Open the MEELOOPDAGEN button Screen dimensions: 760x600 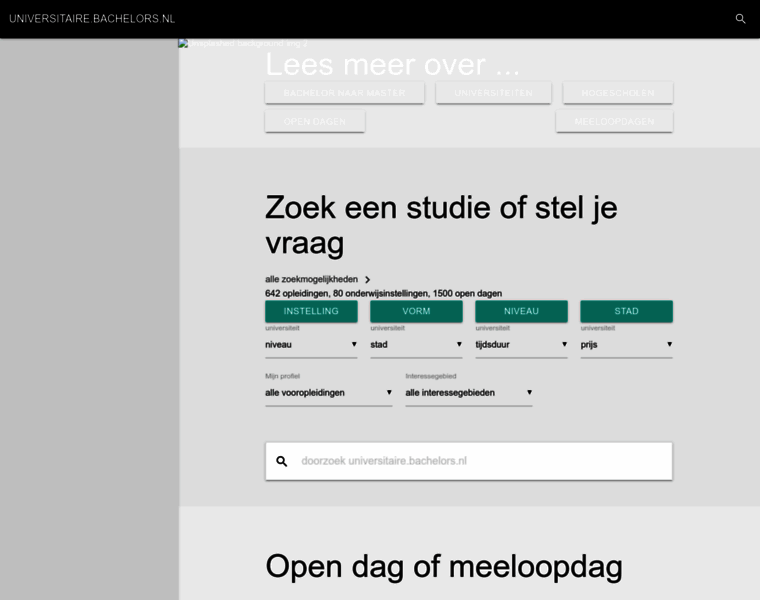pos(615,121)
